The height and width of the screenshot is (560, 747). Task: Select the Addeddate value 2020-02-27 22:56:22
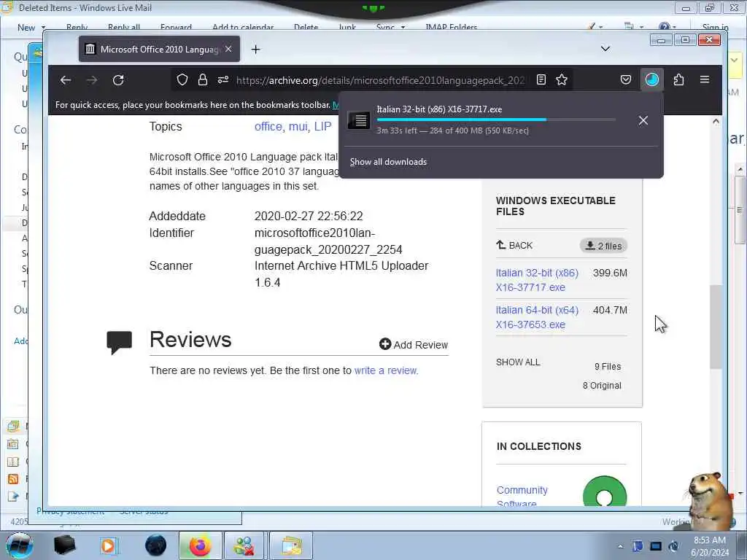tap(309, 216)
